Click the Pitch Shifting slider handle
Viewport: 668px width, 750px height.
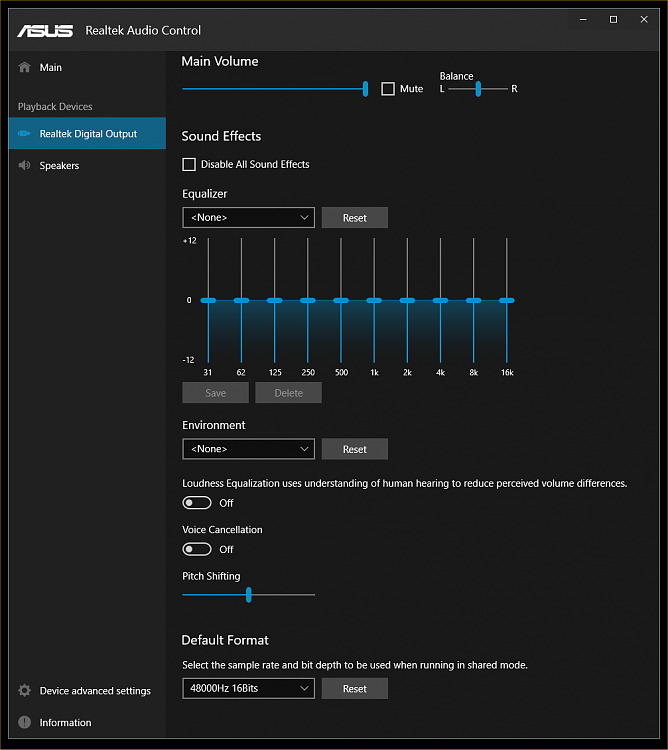(249, 595)
